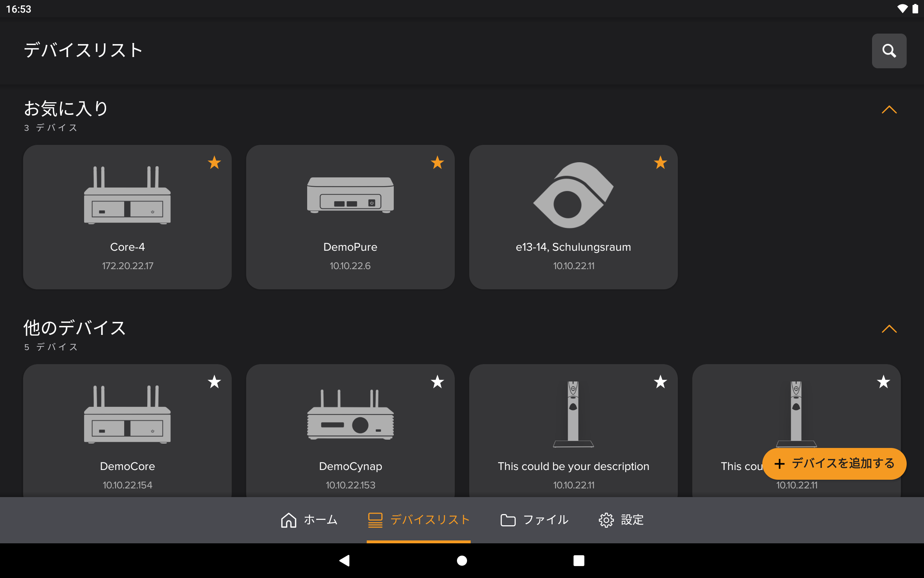
Task: Click the 'e13-14, Schulungsraum' label
Action: (573, 247)
